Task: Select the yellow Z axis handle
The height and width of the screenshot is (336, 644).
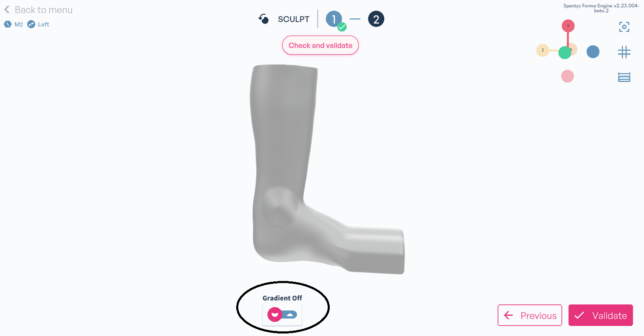Action: point(542,50)
